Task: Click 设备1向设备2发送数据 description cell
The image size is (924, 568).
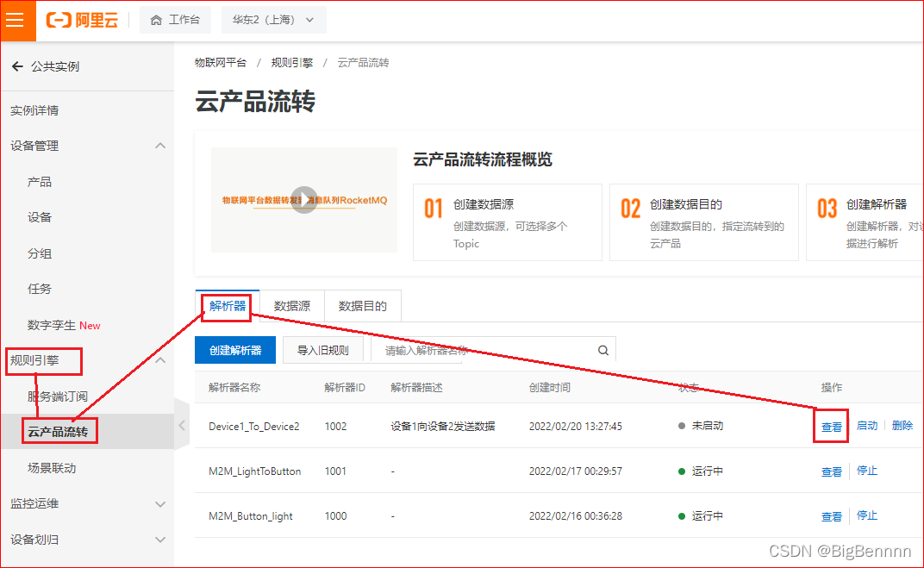Action: [442, 426]
